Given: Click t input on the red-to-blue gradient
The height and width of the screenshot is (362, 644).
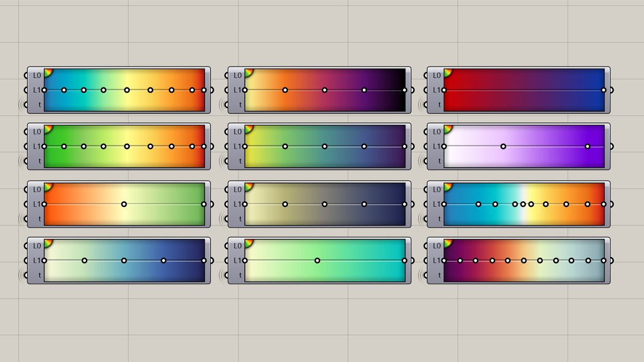Looking at the screenshot, I should 439,105.
